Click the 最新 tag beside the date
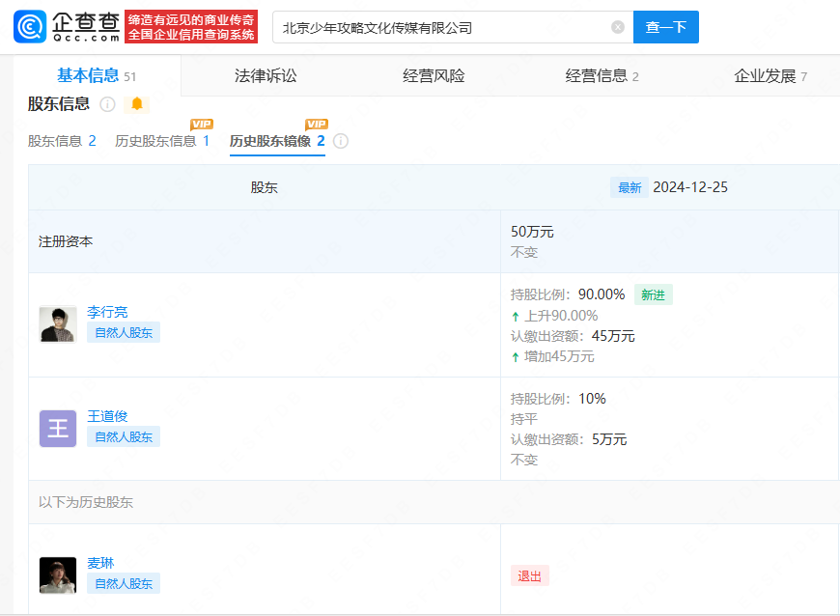Screen dimensions: 840x616 click(630, 187)
